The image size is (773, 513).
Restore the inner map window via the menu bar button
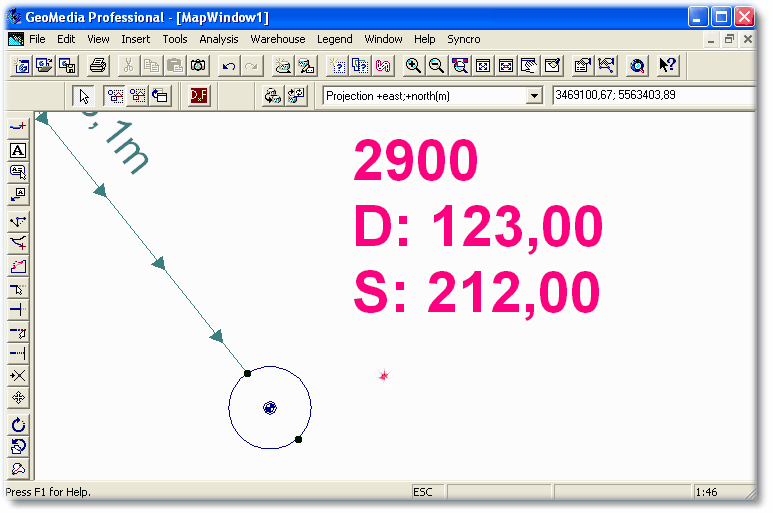click(x=729, y=39)
